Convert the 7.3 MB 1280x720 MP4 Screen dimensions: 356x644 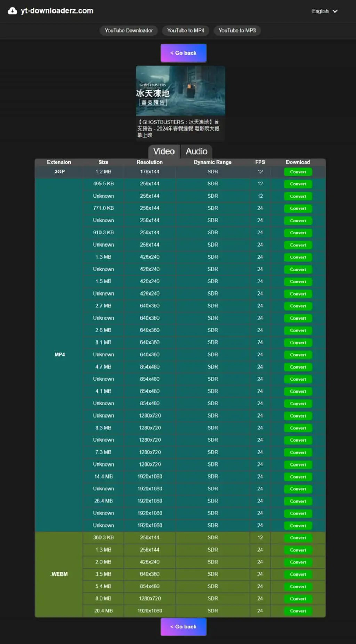298,452
